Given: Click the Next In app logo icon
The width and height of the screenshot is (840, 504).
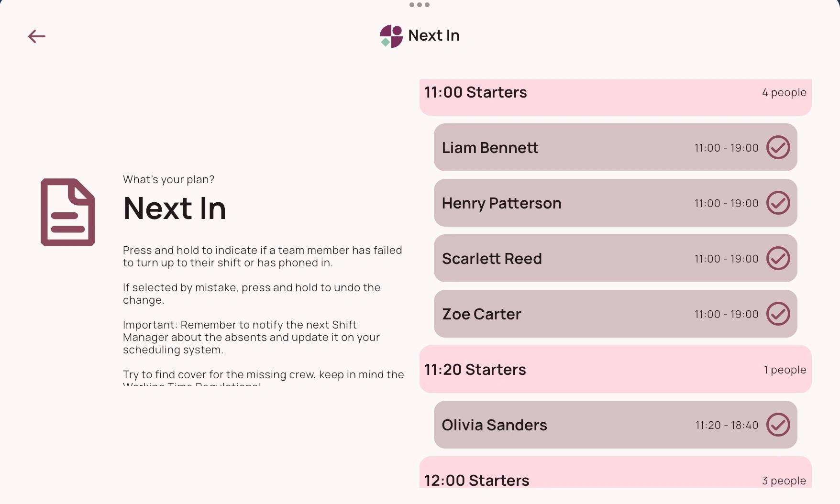Looking at the screenshot, I should click(x=391, y=36).
